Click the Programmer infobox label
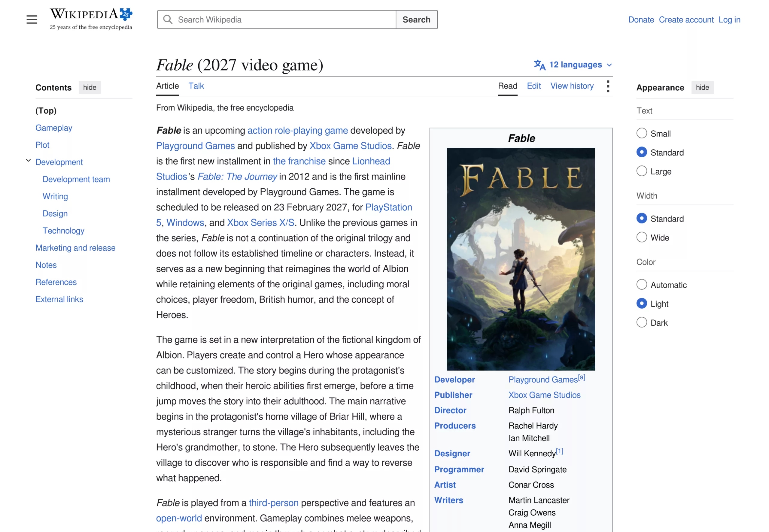This screenshot has height=532, width=769. tap(459, 469)
